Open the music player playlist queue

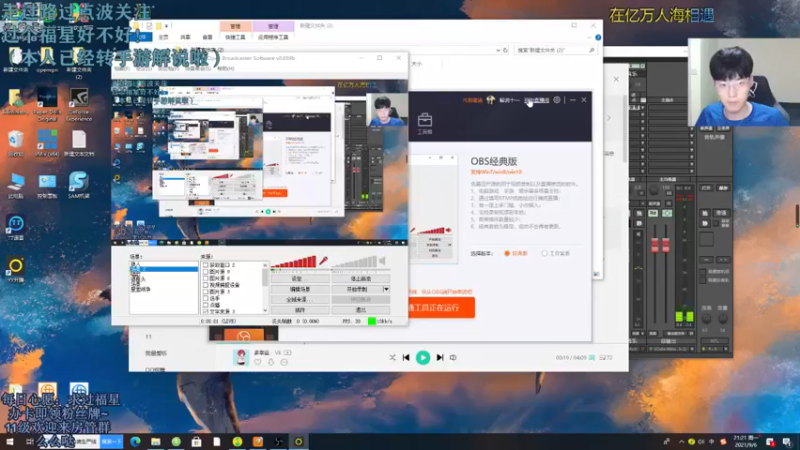[606, 358]
